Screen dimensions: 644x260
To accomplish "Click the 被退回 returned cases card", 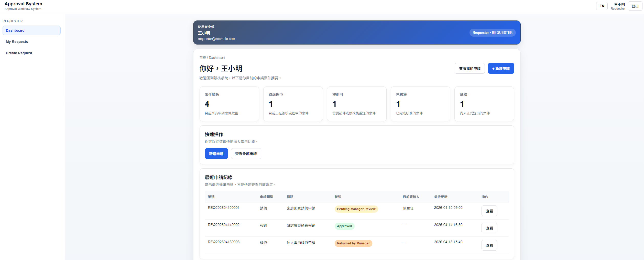I will pos(357,104).
